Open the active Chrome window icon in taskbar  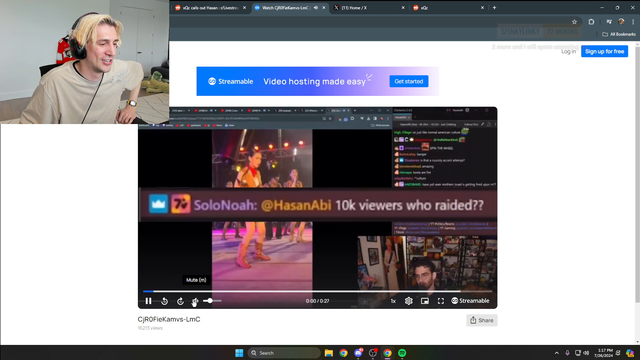[x=387, y=353]
